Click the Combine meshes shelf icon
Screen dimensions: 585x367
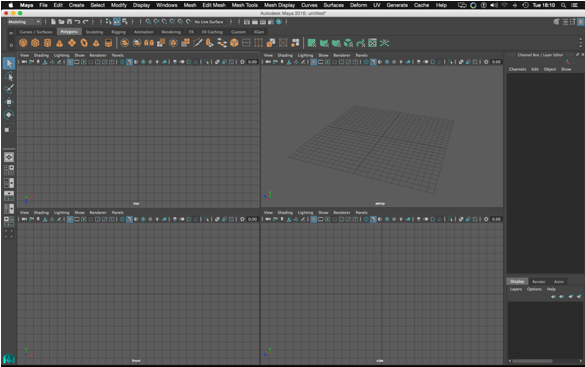[125, 43]
